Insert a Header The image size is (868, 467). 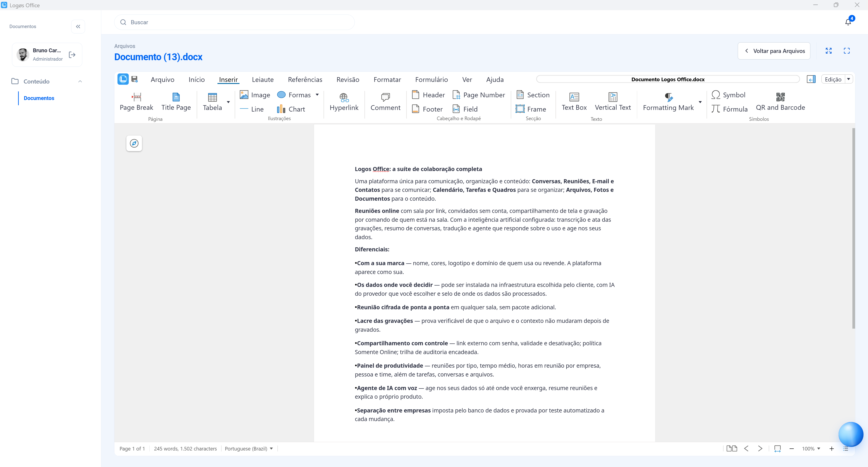[x=428, y=95]
